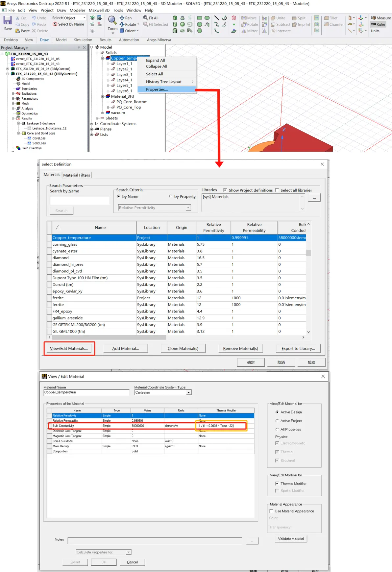Open Material Coordinate System Type dropdown
Screen dimensions: 392x572
coord(163,392)
